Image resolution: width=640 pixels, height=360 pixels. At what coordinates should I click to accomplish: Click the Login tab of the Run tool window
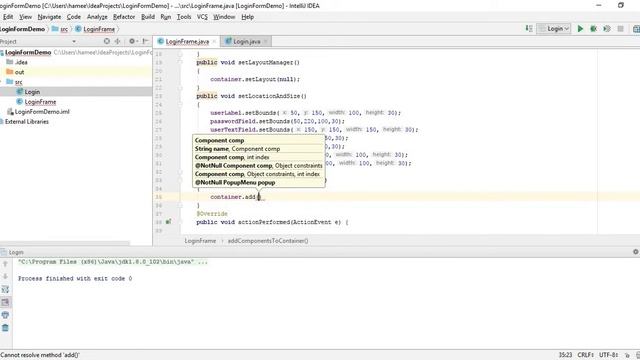pyautogui.click(x=12, y=252)
